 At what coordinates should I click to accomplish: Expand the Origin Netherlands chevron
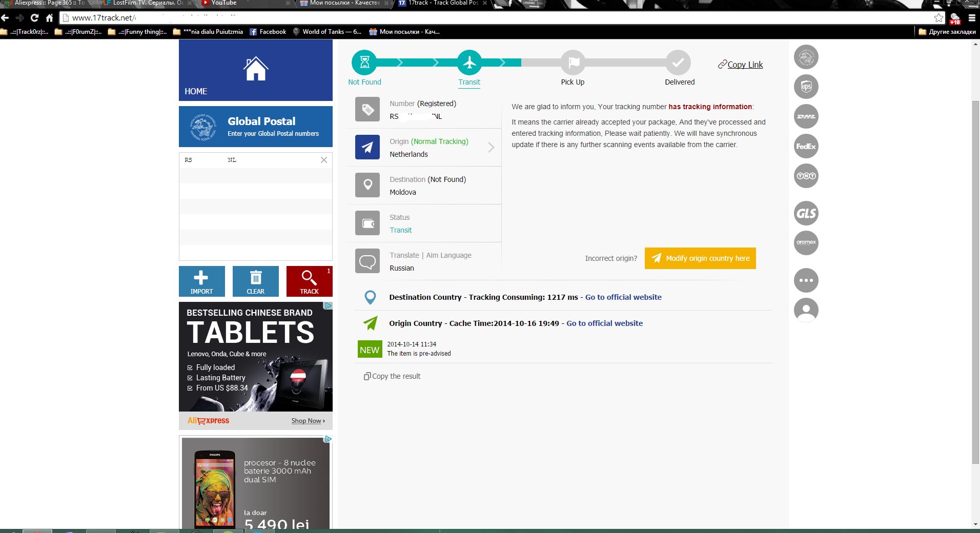[x=491, y=148]
